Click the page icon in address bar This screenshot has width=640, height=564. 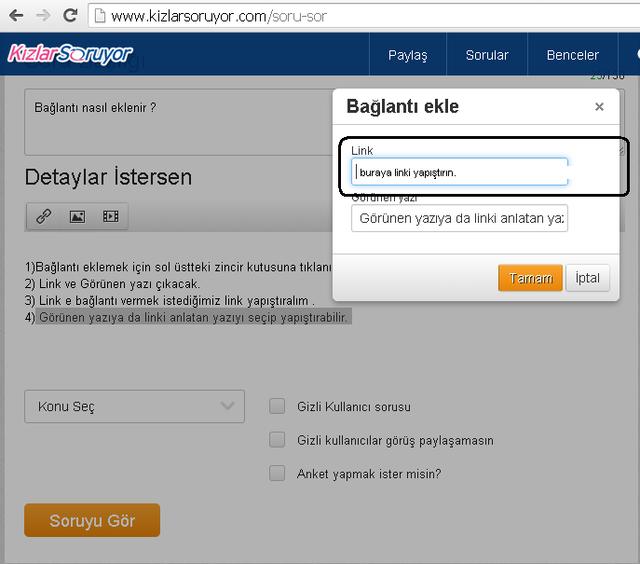(x=100, y=16)
